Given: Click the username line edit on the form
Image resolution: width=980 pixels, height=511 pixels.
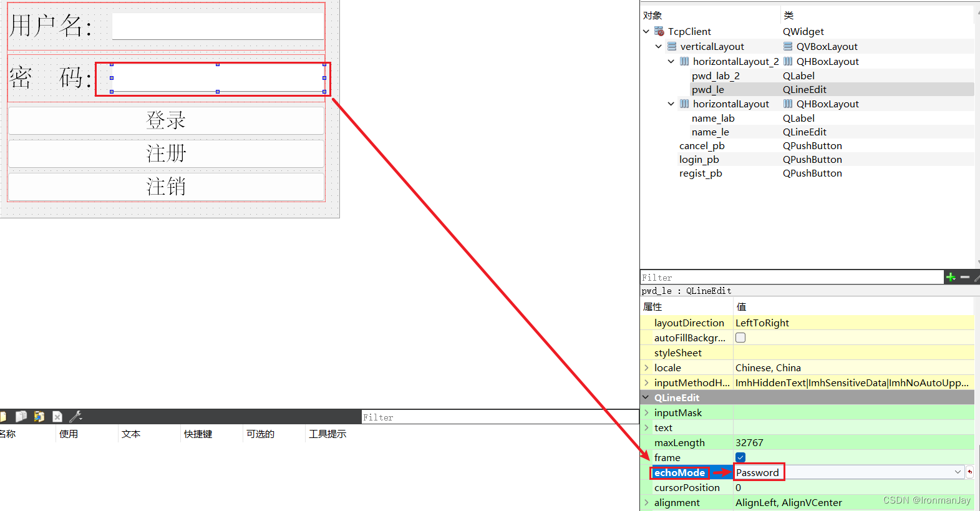Looking at the screenshot, I should pos(218,26).
